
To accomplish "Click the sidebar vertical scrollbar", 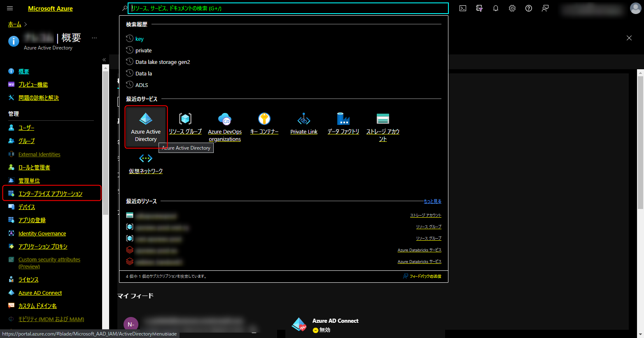I will pos(106,142).
